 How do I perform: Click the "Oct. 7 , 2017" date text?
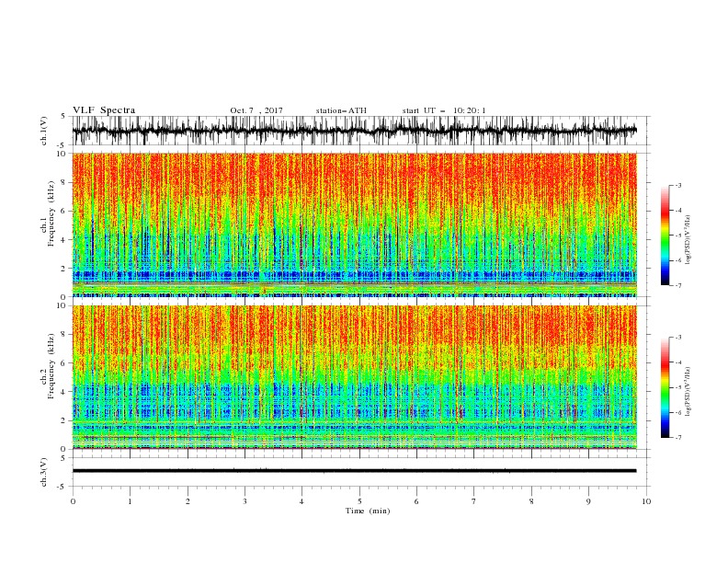click(x=256, y=110)
